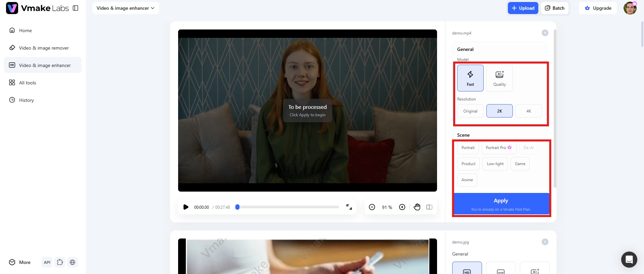Select the Low-light scene

(x=495, y=164)
